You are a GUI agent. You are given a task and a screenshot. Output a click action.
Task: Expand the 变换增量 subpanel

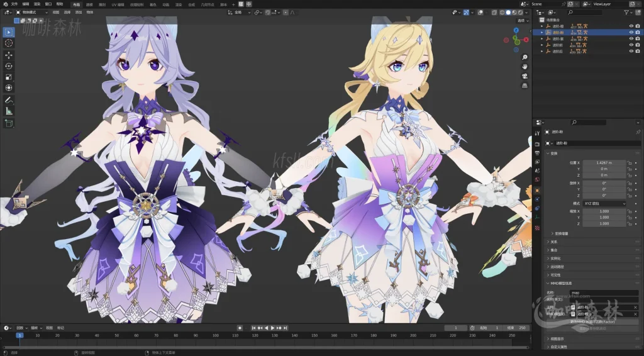click(561, 233)
